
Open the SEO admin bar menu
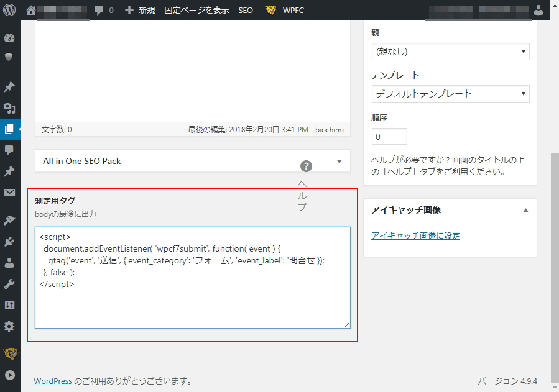coord(246,11)
